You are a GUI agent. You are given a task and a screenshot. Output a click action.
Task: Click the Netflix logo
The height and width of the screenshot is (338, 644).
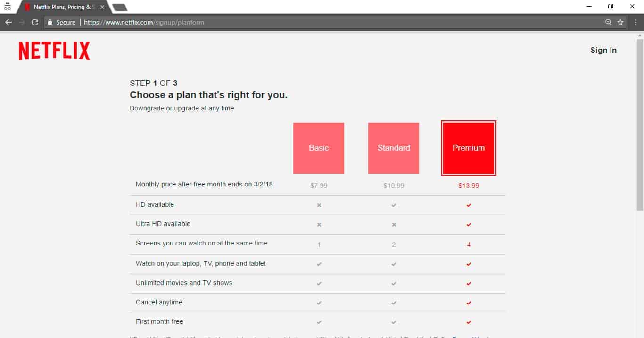(x=54, y=51)
